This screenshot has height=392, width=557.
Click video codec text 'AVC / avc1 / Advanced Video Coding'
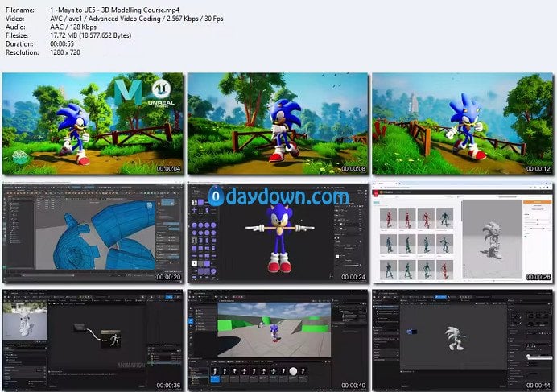coord(105,19)
